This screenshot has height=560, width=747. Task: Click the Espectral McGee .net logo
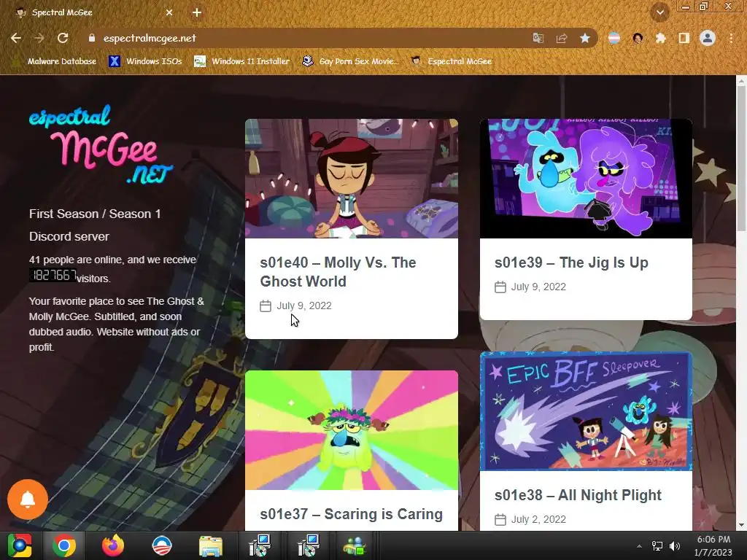coord(101,144)
